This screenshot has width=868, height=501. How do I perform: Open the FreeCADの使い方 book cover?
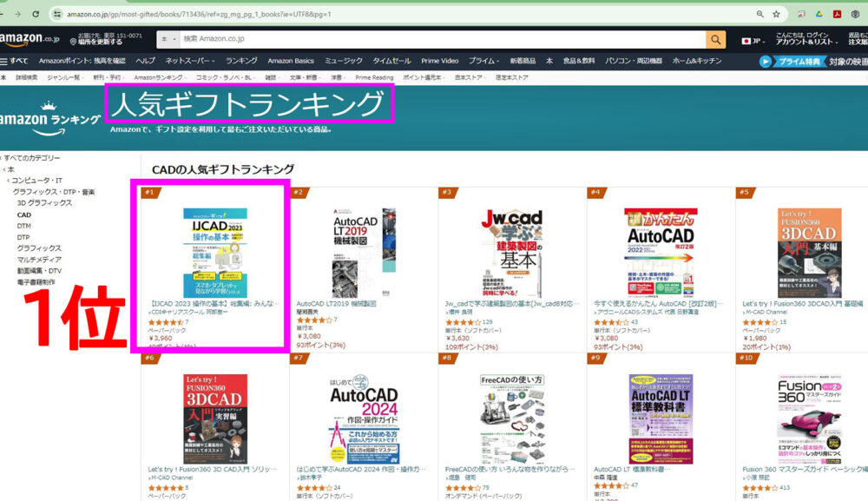pos(512,419)
